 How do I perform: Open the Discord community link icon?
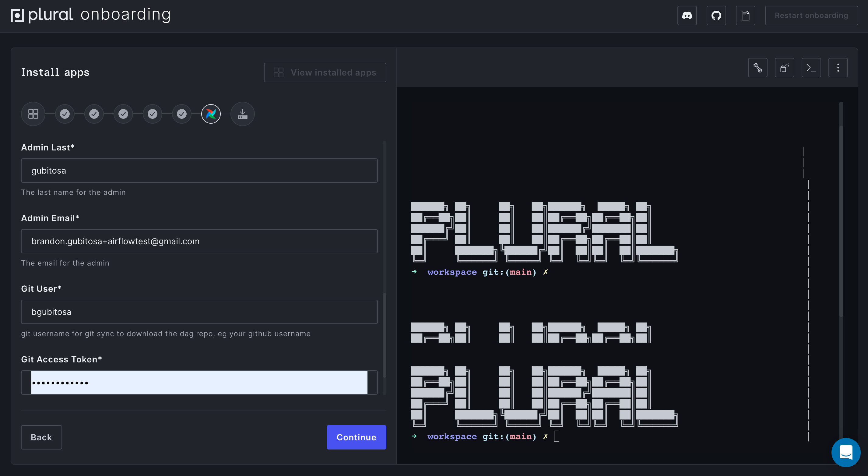687,16
